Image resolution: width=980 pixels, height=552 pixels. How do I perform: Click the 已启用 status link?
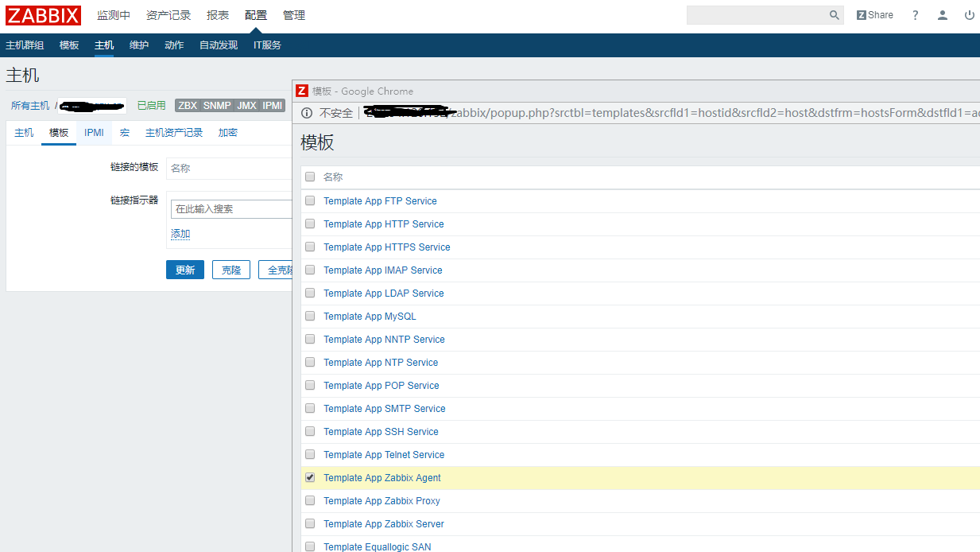tap(152, 105)
